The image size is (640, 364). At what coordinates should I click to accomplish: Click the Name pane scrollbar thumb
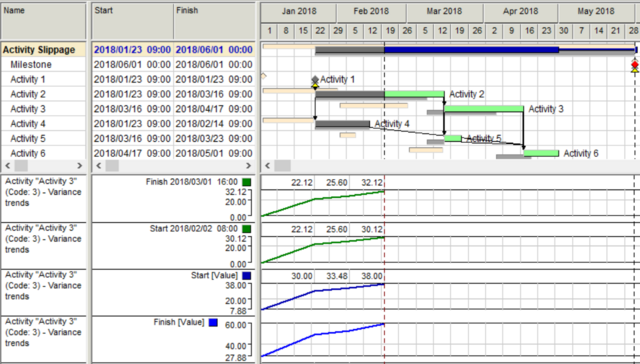coord(21,166)
